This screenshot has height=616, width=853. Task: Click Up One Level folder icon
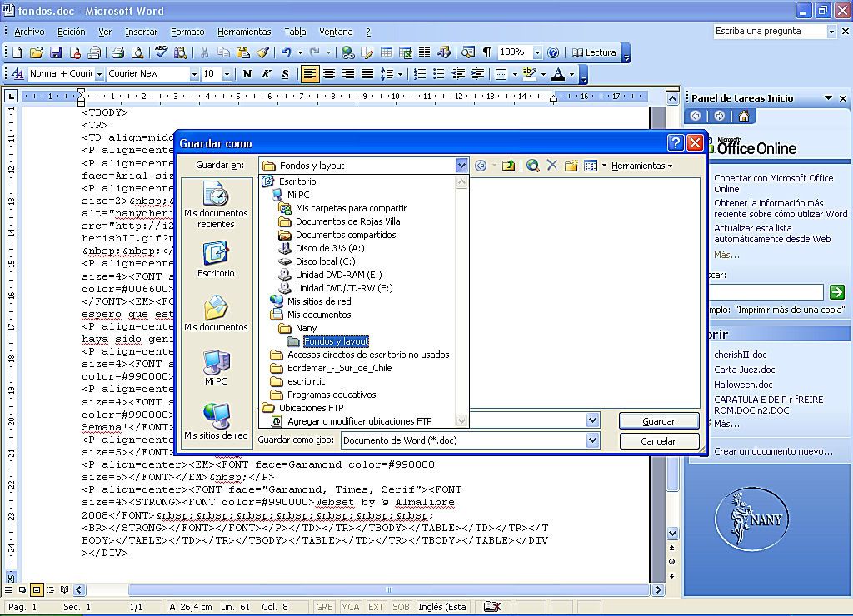click(x=508, y=166)
